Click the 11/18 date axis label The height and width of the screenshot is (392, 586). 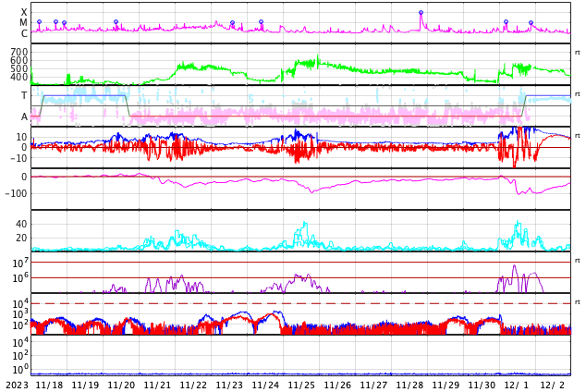pyautogui.click(x=49, y=385)
